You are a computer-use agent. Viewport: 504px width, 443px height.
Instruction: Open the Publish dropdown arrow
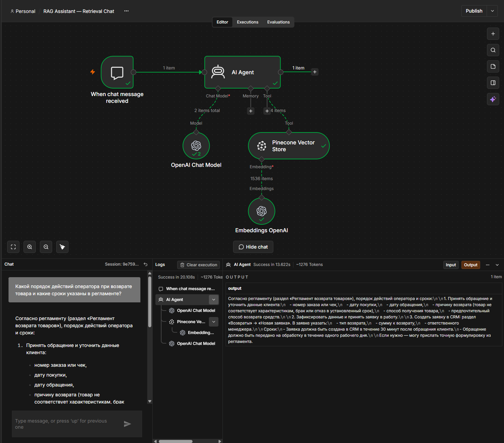(492, 11)
